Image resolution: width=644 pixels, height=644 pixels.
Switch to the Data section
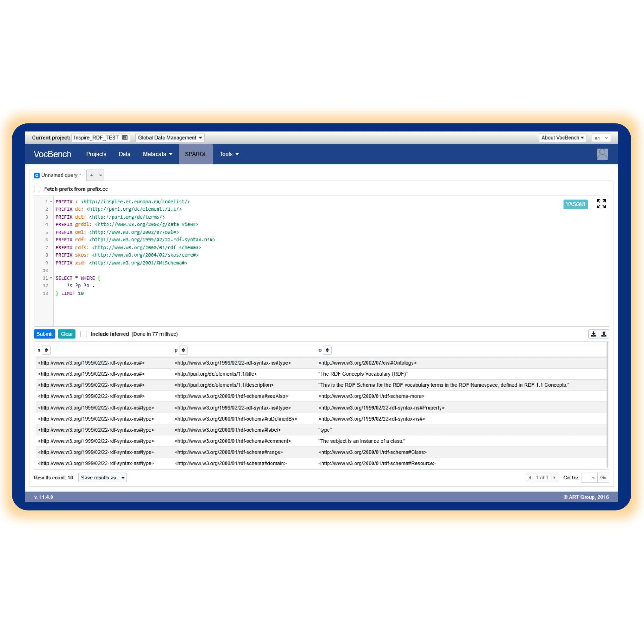124,154
